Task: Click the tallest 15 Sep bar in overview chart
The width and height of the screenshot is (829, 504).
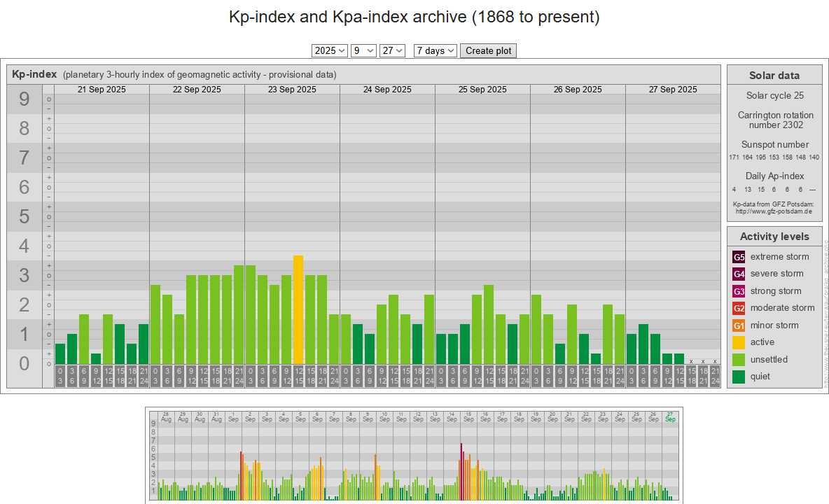Action: [461, 472]
